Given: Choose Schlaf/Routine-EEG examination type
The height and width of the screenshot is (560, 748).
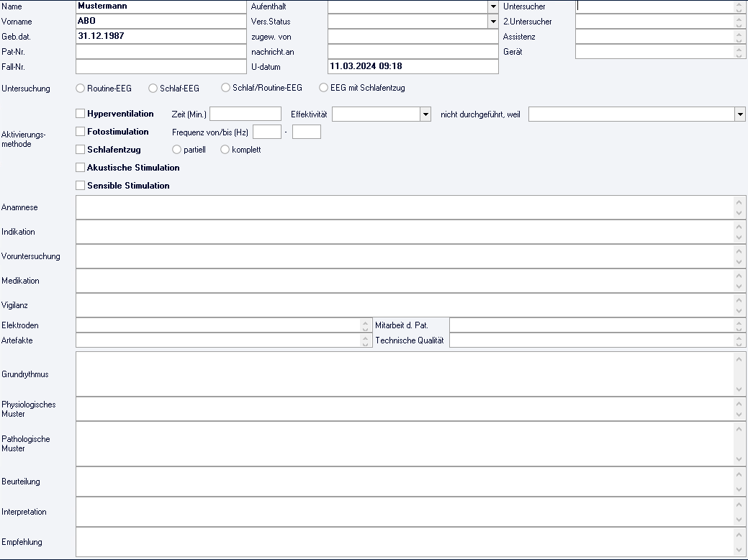Looking at the screenshot, I should coord(225,88).
